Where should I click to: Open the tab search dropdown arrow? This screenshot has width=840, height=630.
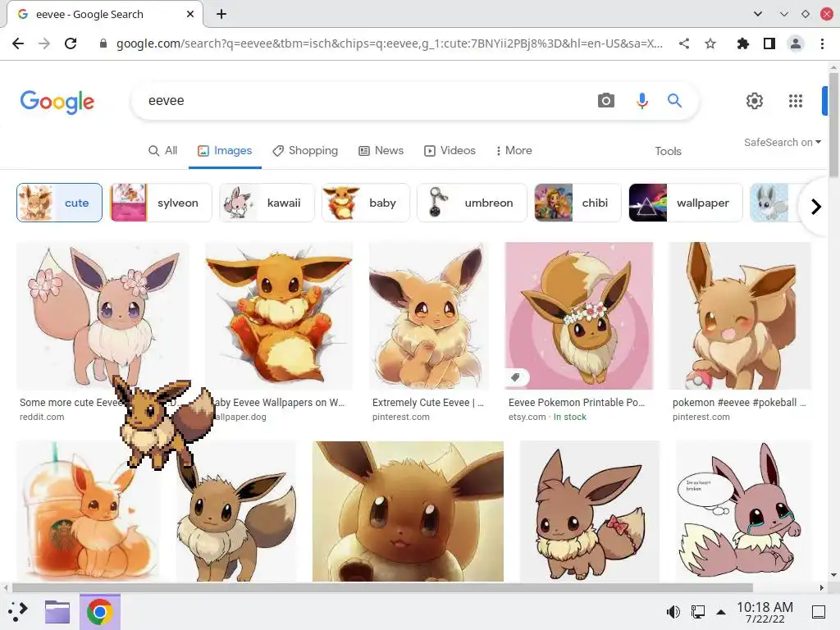pyautogui.click(x=757, y=14)
